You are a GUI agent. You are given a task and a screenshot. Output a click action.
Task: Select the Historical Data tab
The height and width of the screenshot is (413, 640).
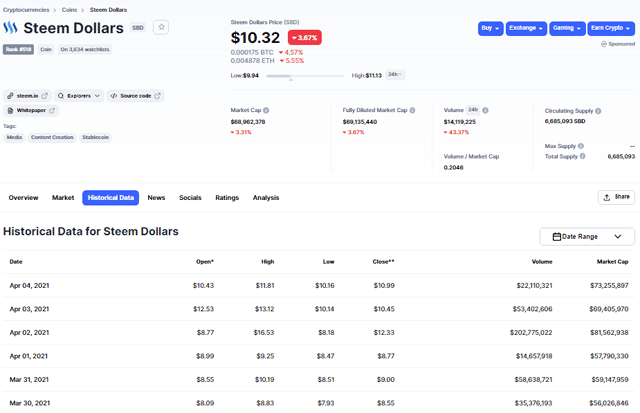point(111,198)
